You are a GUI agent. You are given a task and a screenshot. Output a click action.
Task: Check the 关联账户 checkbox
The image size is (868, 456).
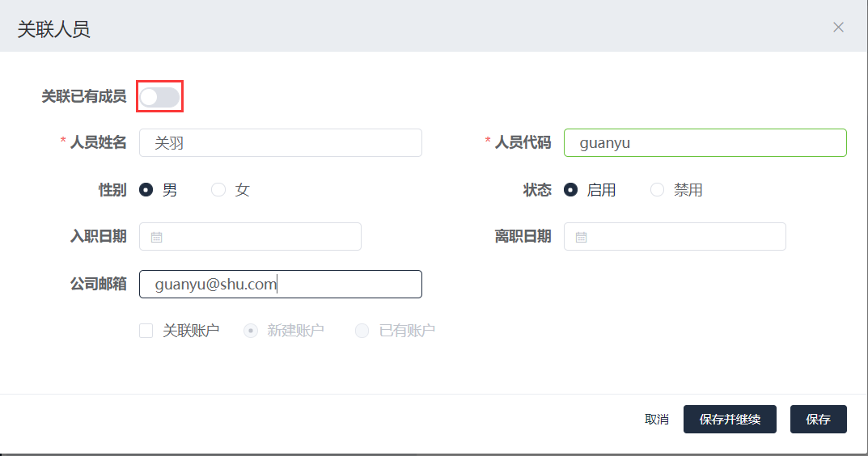(x=146, y=331)
